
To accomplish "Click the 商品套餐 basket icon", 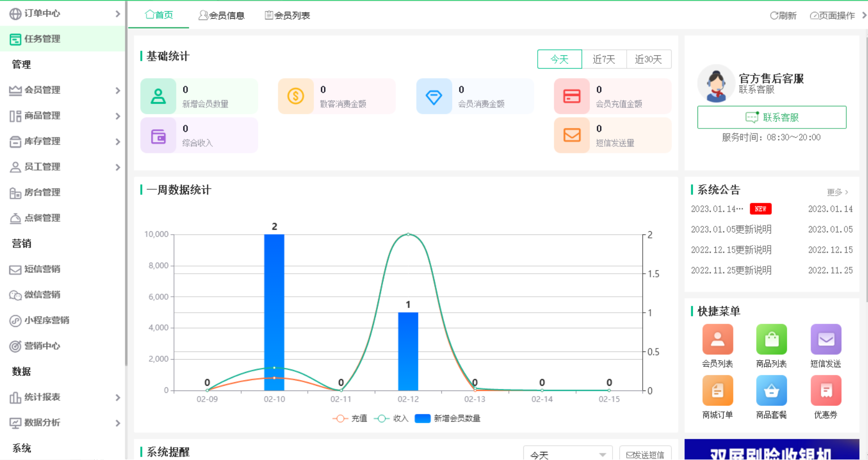I will (x=771, y=390).
